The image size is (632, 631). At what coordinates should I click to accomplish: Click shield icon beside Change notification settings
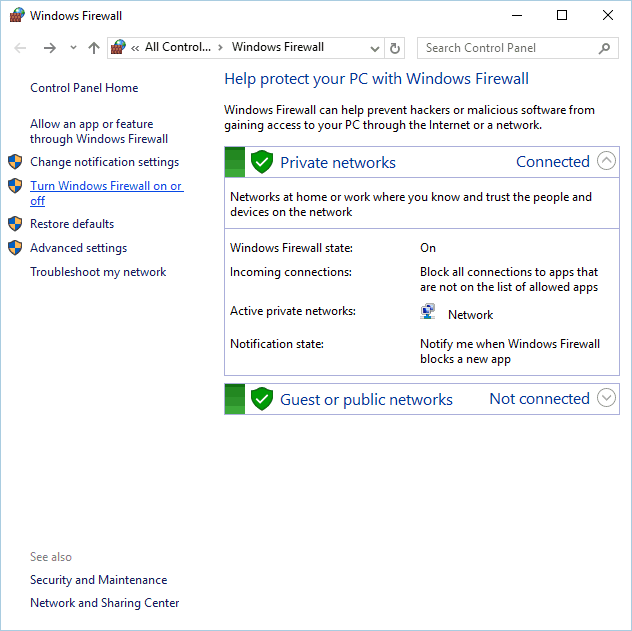point(15,162)
